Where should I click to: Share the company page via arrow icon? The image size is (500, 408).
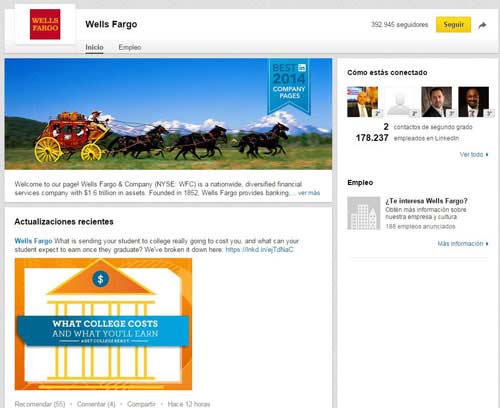tap(482, 25)
